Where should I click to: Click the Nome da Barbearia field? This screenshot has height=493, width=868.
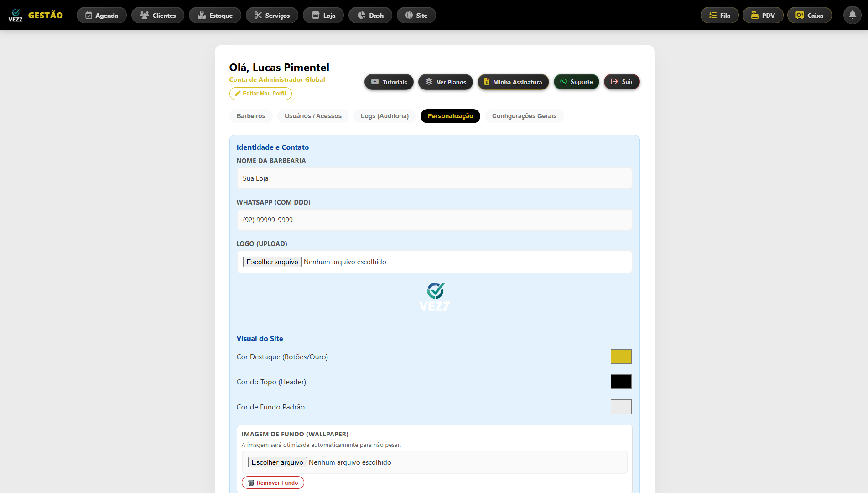click(x=434, y=178)
